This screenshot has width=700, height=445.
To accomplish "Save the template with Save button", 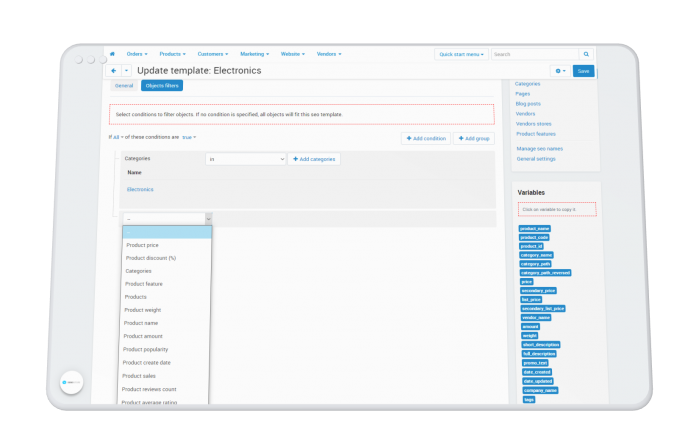I will [583, 71].
